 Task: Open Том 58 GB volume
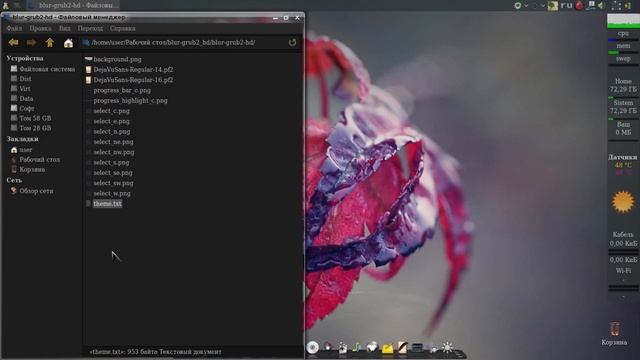coord(31,118)
